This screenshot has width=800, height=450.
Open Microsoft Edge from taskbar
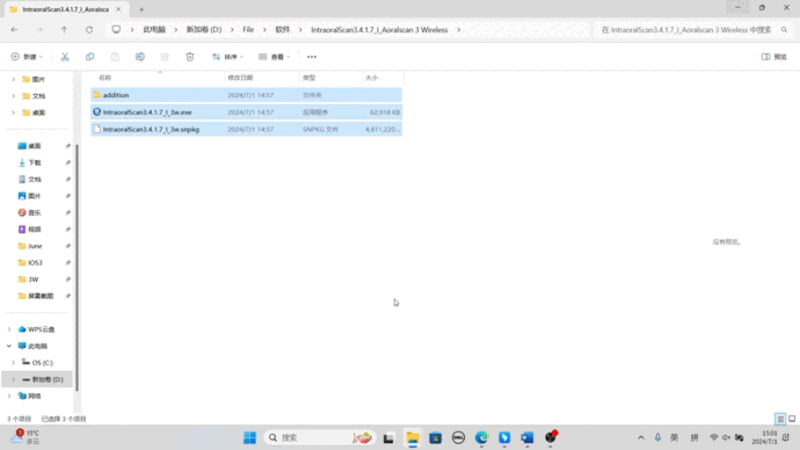481,438
